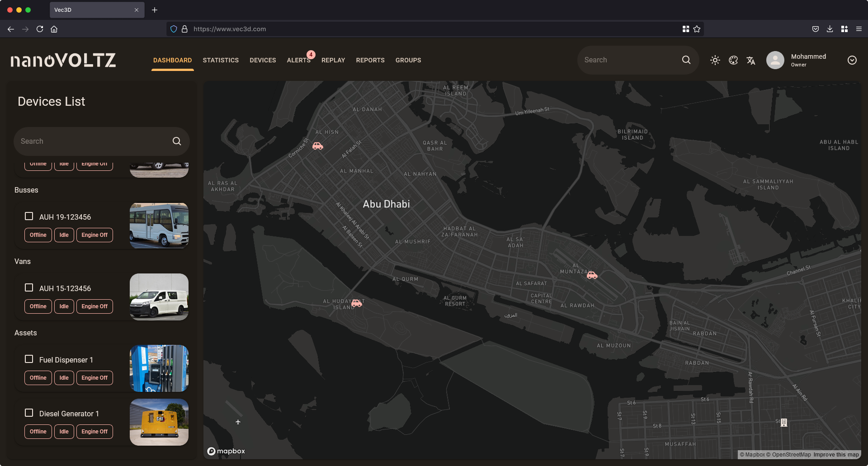Image resolution: width=868 pixels, height=466 pixels.
Task: Close the Vec3D browser tab
Action: (x=137, y=10)
